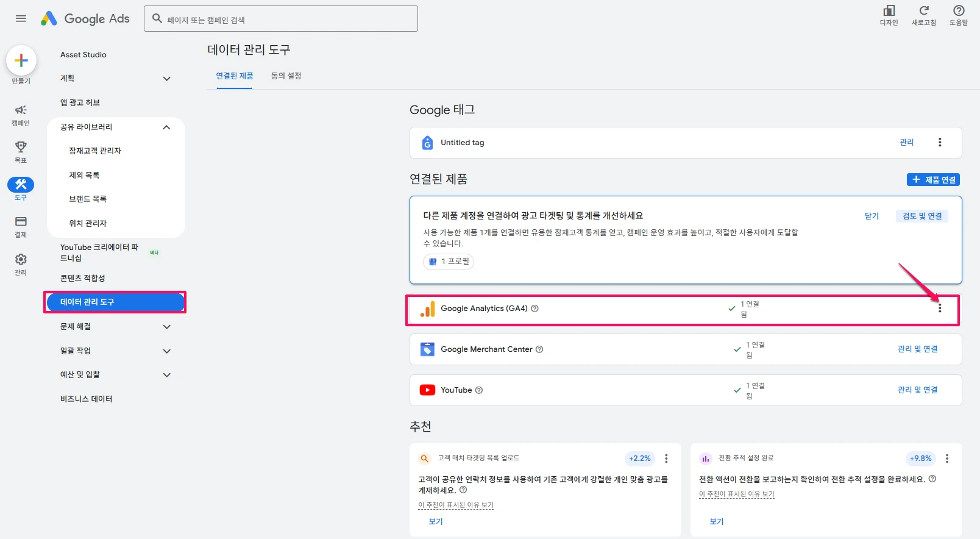Switch to the 연결된 제품 tab
Viewport: 980px width, 539px height.
(235, 76)
